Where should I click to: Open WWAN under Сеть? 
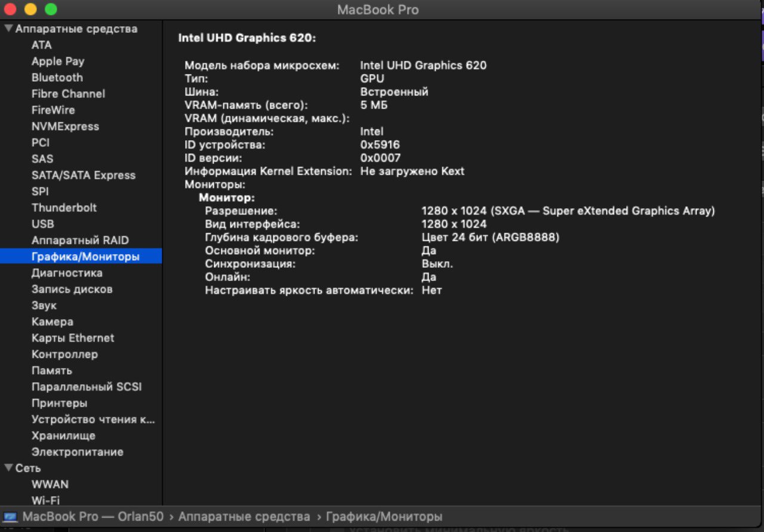point(50,484)
